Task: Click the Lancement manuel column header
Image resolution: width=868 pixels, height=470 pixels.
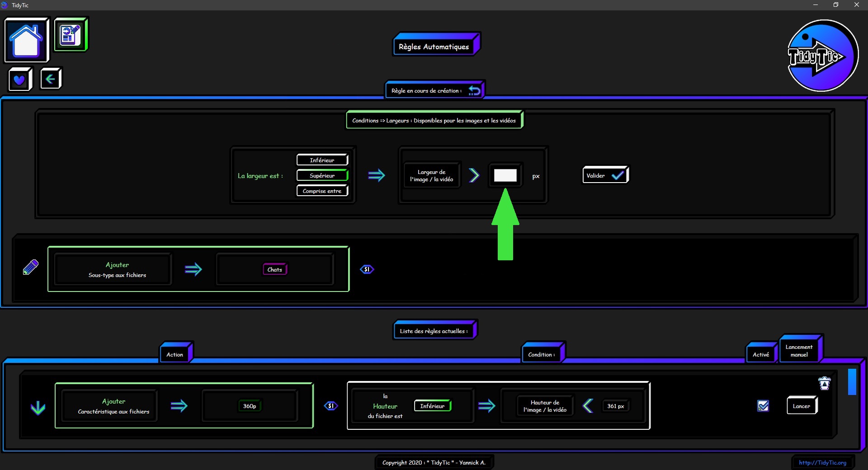Action: coord(801,349)
